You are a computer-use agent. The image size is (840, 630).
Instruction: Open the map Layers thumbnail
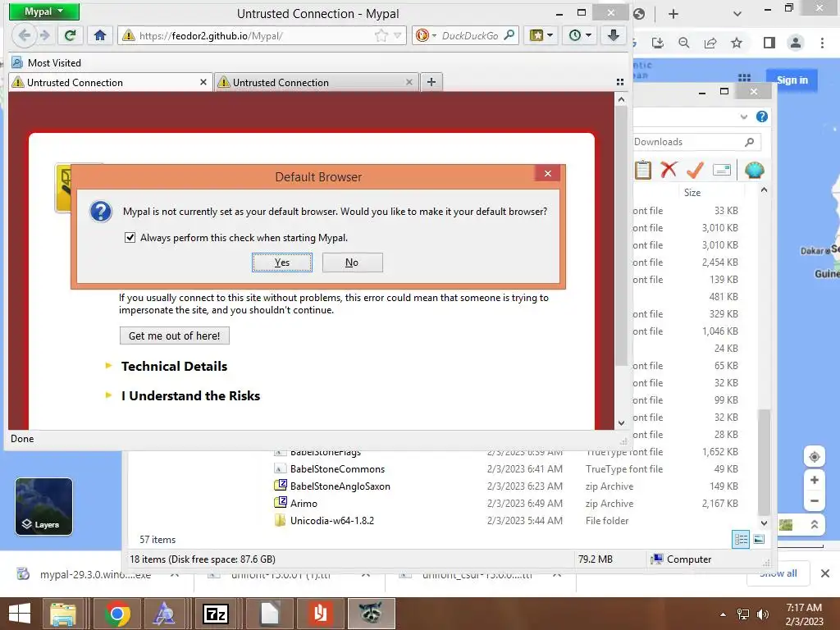(x=44, y=506)
